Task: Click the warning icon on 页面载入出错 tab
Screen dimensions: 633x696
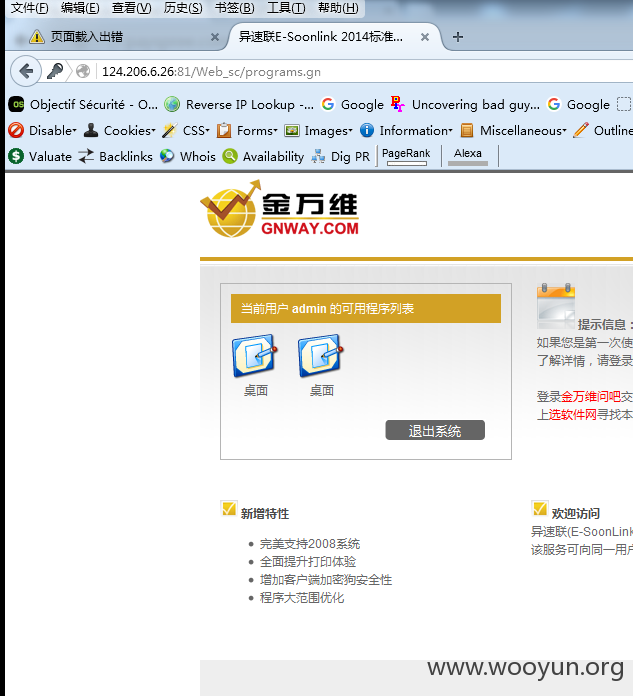Action: tap(37, 37)
